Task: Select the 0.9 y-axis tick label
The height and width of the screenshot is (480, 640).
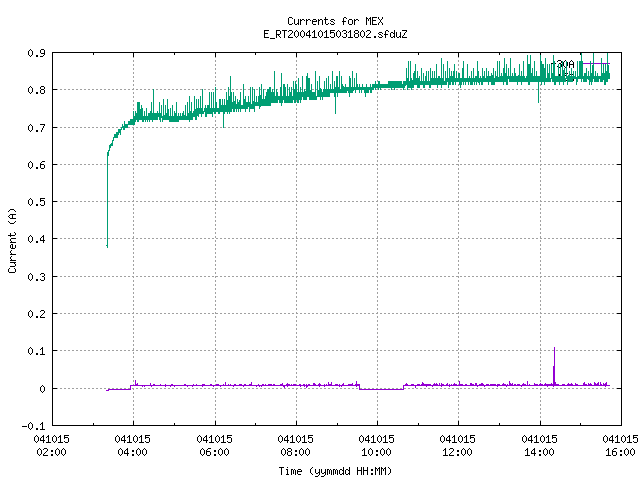Action: coord(36,53)
